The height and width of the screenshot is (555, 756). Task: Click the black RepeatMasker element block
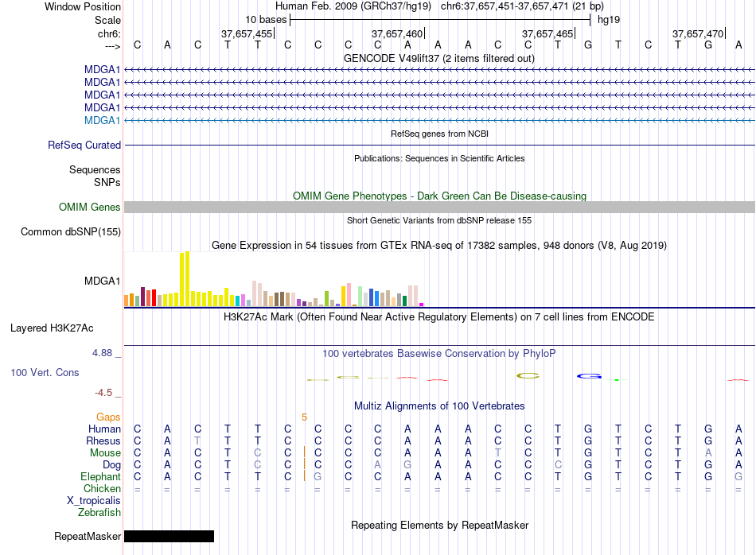(170, 536)
